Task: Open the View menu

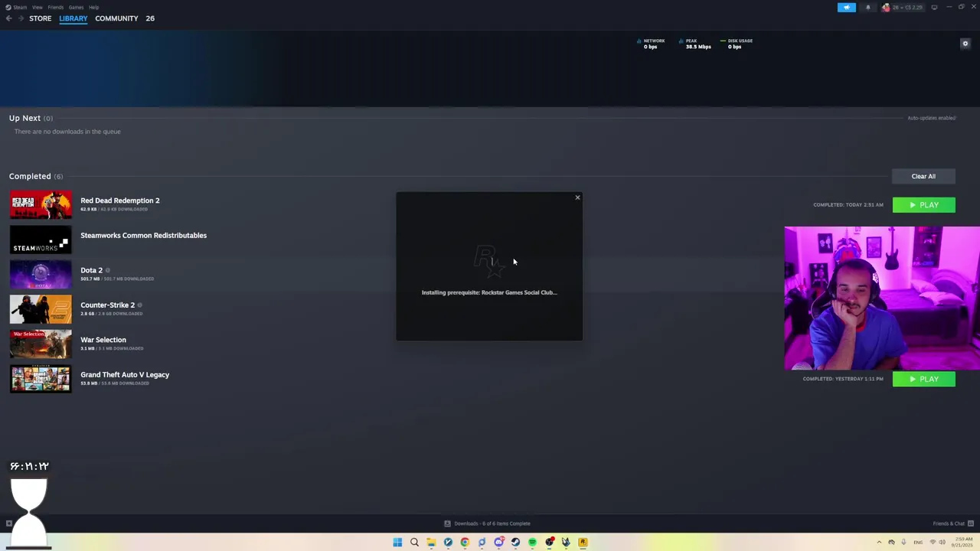Action: coord(37,7)
